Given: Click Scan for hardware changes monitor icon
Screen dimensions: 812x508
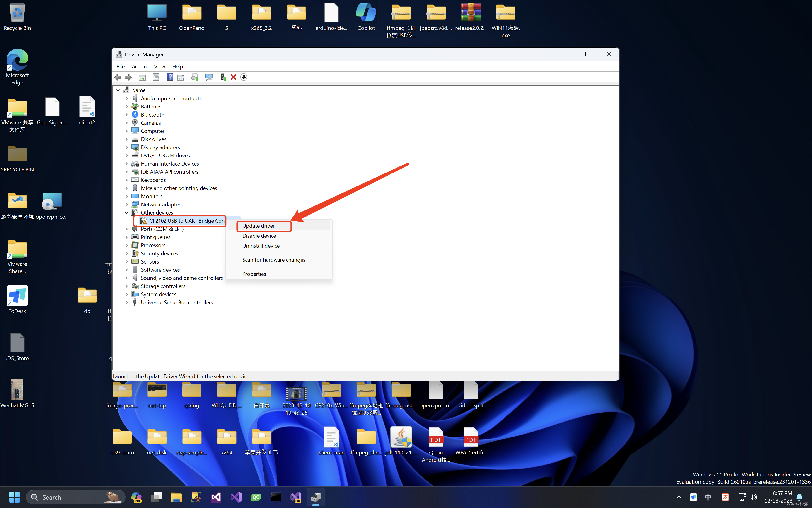Looking at the screenshot, I should click(x=209, y=77).
